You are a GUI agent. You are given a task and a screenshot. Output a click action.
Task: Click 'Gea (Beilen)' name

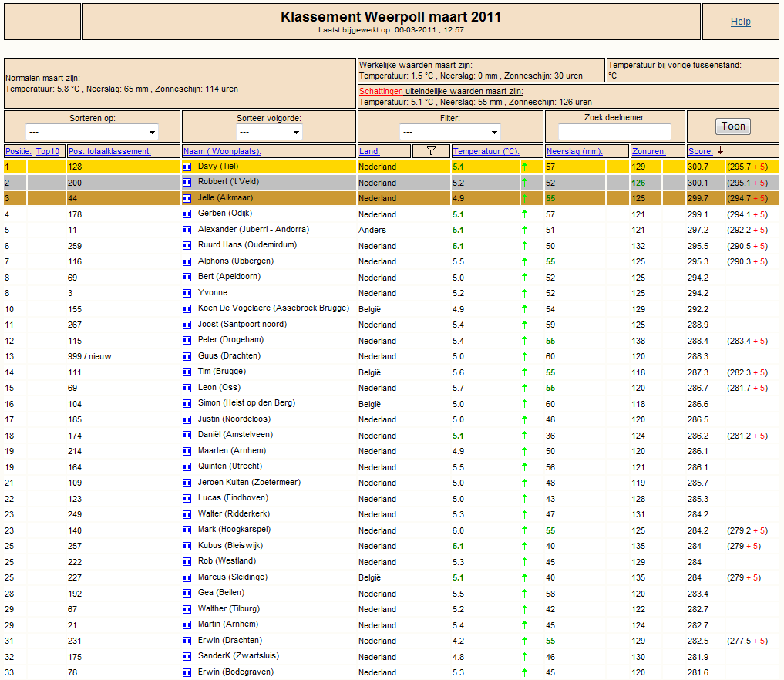tap(221, 592)
